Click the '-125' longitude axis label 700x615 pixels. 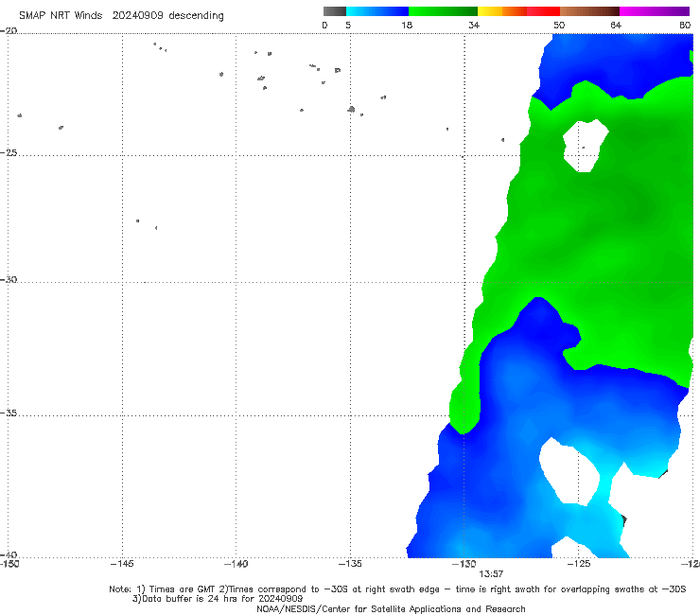579,564
